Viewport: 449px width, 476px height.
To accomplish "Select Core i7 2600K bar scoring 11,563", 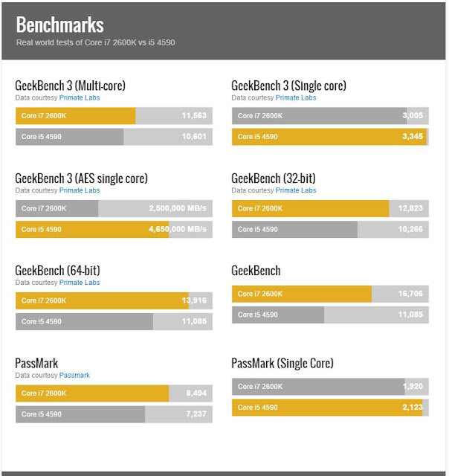I will pyautogui.click(x=114, y=116).
